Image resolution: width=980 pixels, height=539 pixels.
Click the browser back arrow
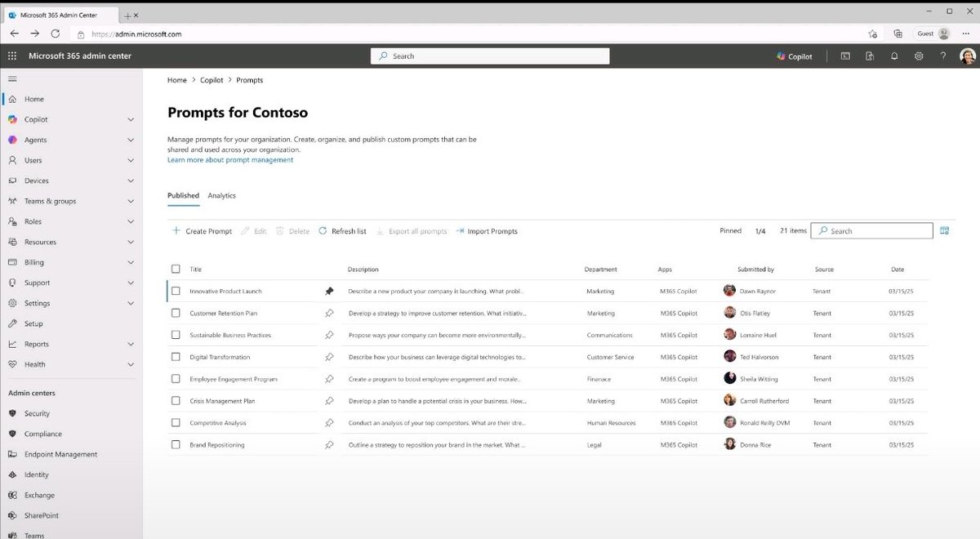[14, 33]
